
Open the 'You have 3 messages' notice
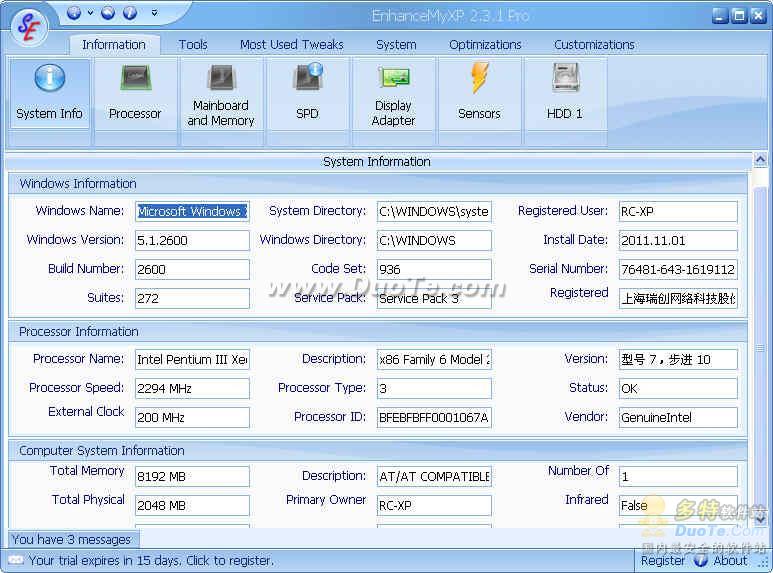coord(72,539)
